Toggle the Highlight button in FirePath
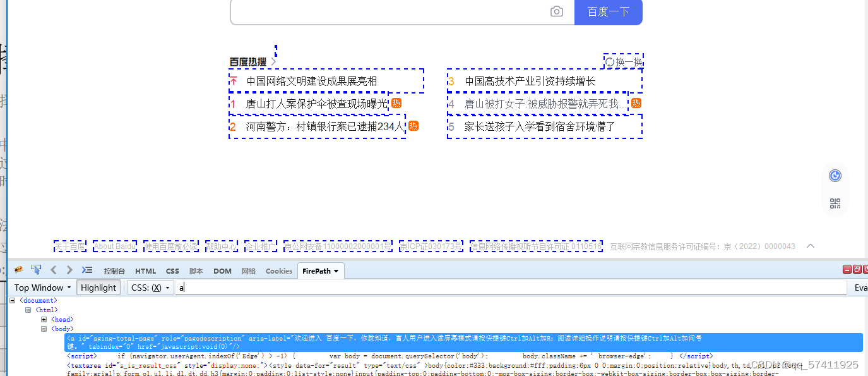 click(98, 287)
